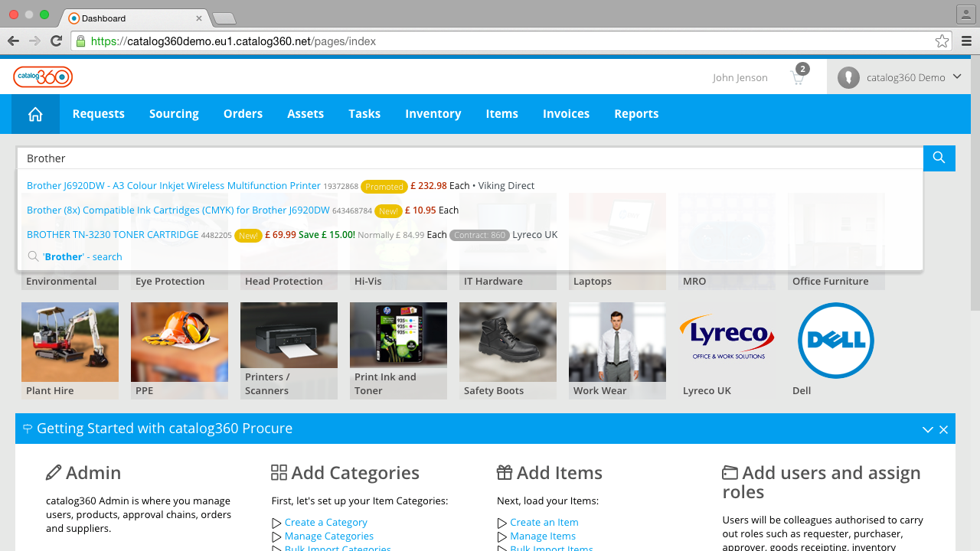This screenshot has width=980, height=551.
Task: Click the Manage Items link
Action: click(x=543, y=536)
